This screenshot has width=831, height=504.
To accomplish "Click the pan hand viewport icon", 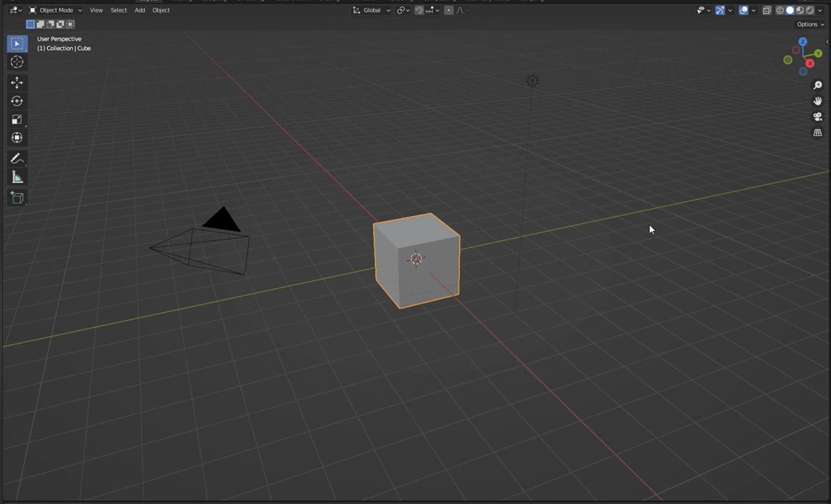I will (x=818, y=101).
